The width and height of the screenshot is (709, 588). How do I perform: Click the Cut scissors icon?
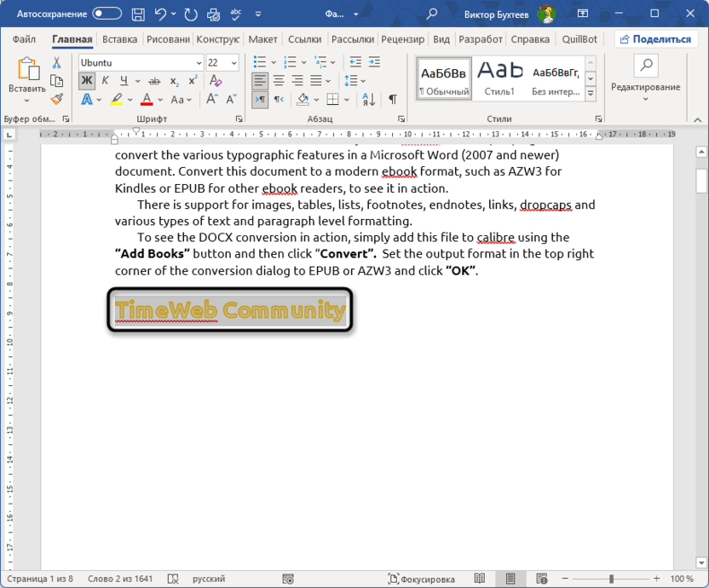(57, 63)
